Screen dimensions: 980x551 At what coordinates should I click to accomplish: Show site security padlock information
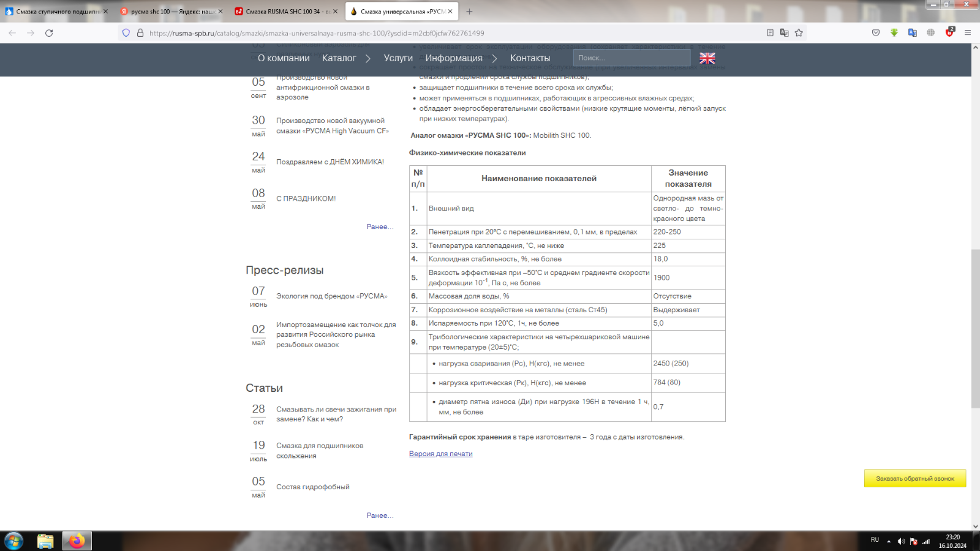click(140, 33)
